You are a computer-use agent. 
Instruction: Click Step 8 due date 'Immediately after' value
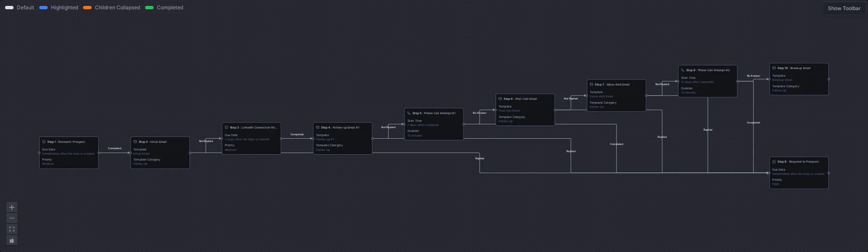pos(798,174)
